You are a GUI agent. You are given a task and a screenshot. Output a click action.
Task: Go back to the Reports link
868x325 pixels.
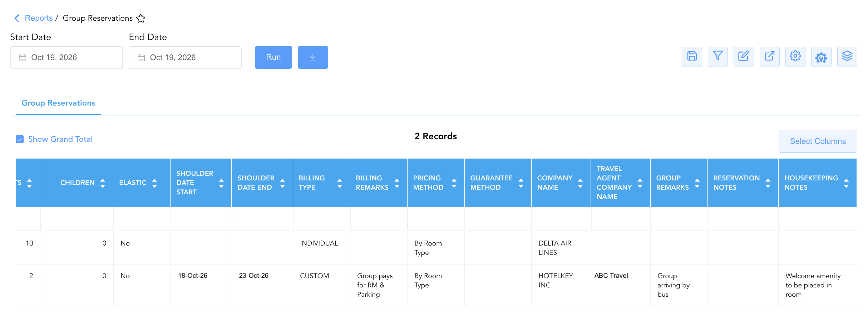coord(39,18)
